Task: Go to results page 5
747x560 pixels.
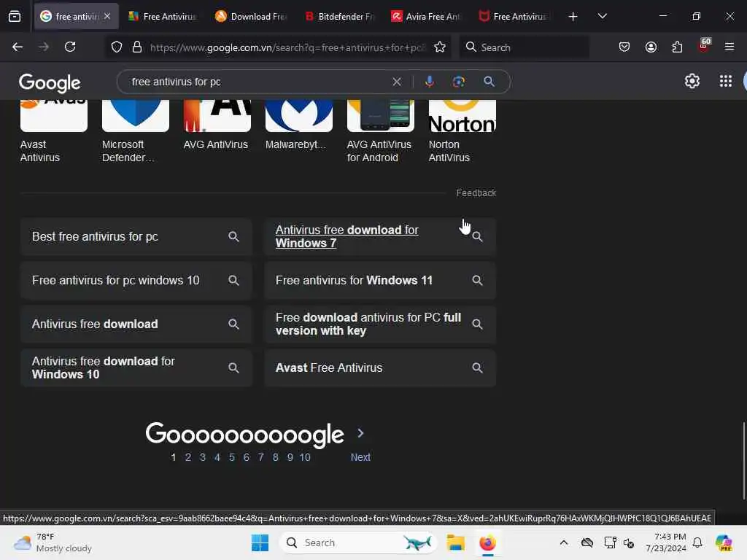Action: click(x=231, y=457)
